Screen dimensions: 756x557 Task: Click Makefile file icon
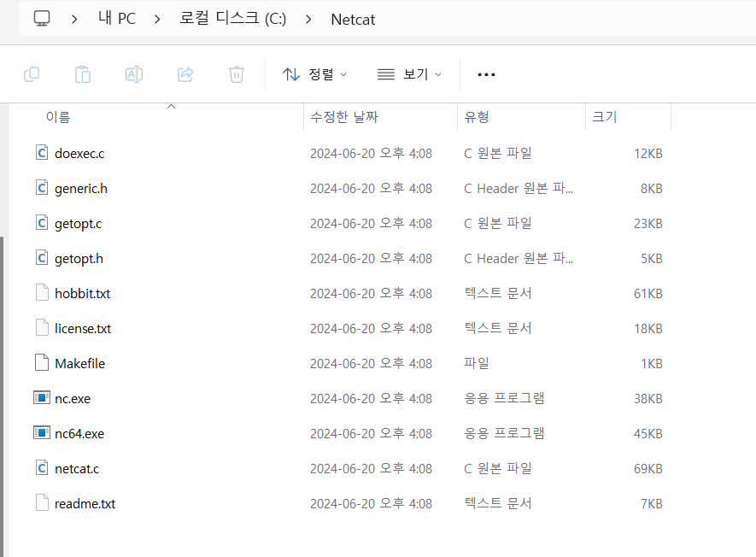coord(42,363)
